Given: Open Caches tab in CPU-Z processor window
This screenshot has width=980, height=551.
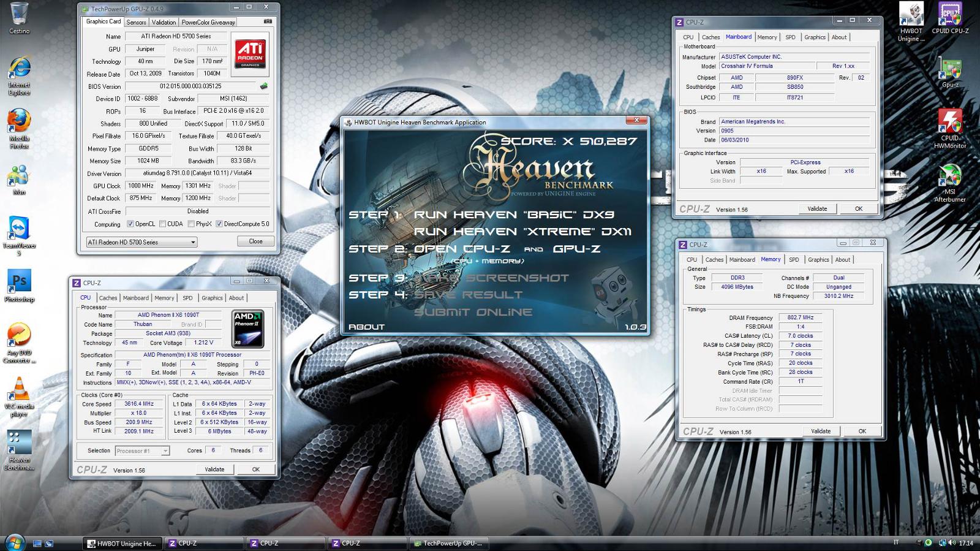Looking at the screenshot, I should point(108,298).
